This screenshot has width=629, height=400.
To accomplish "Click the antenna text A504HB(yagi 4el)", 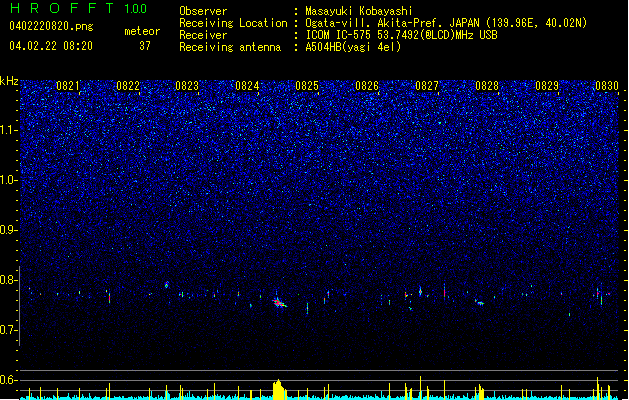I will point(353,47).
